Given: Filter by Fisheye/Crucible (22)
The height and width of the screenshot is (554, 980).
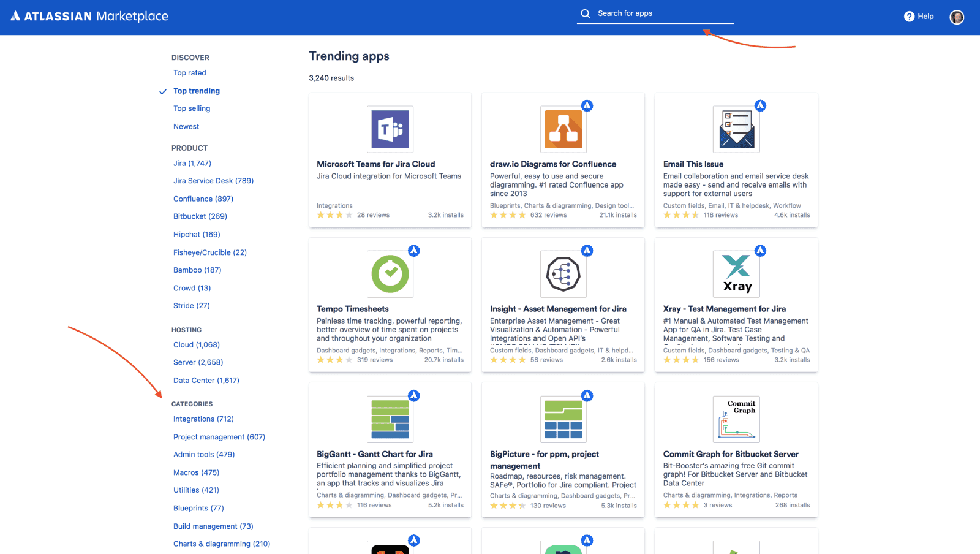Looking at the screenshot, I should point(210,252).
